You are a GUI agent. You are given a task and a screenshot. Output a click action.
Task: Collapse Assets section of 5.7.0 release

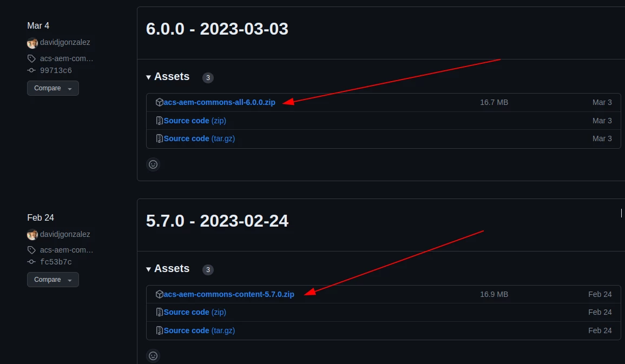point(168,268)
